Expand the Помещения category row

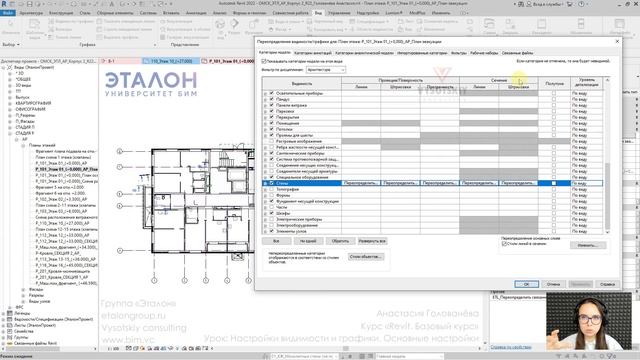[x=265, y=123]
